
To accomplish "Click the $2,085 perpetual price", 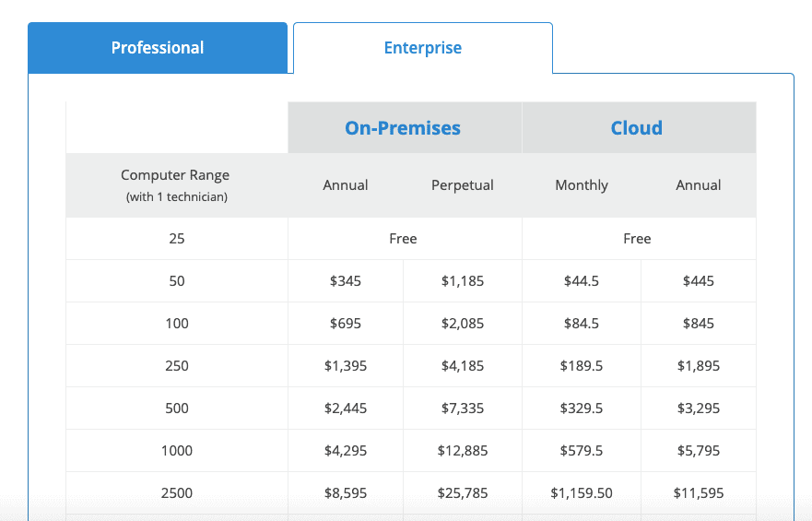I will coord(463,324).
